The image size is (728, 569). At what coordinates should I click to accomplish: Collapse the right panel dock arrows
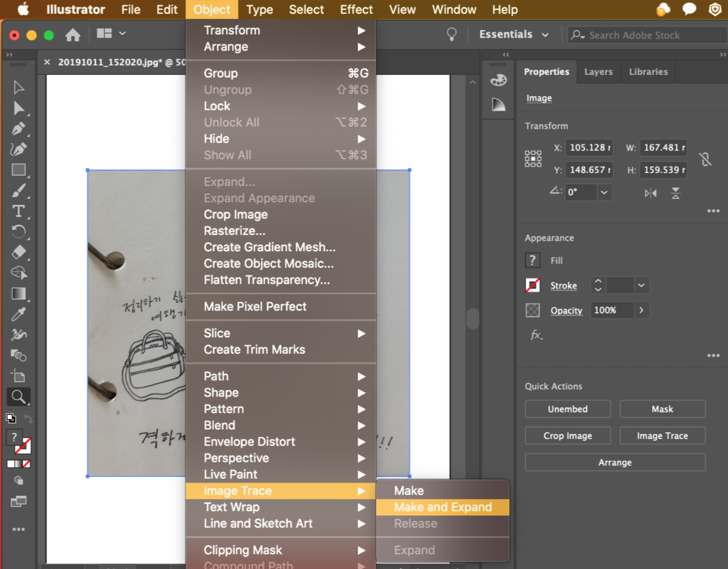coord(722,55)
